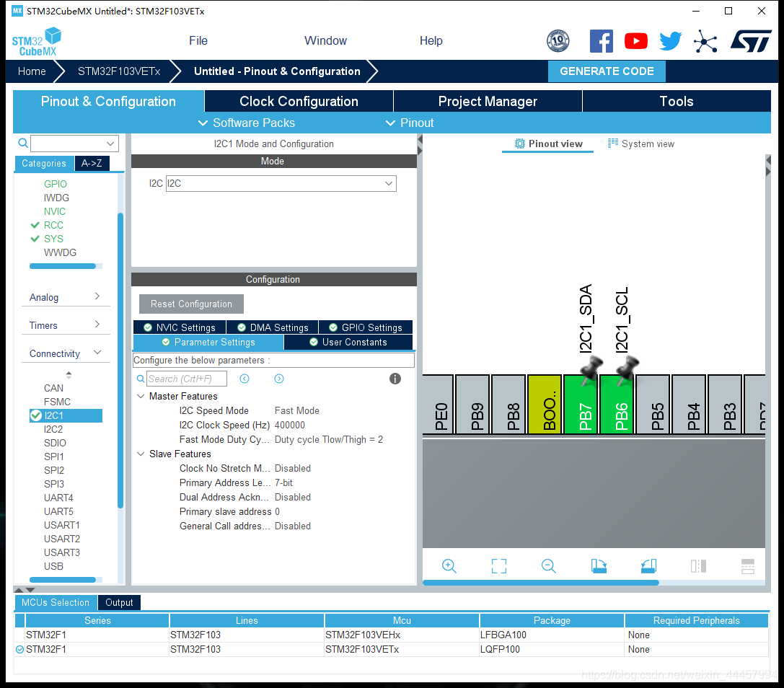Viewport: 784px width, 688px height.
Task: Click the PB7 green pin
Action: coord(581,404)
